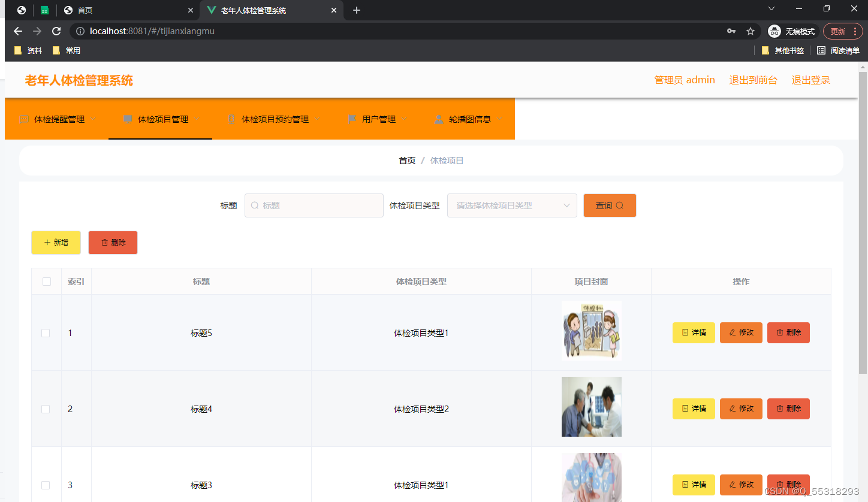The width and height of the screenshot is (868, 502).
Task: Click the red 删除 button above table
Action: click(113, 243)
